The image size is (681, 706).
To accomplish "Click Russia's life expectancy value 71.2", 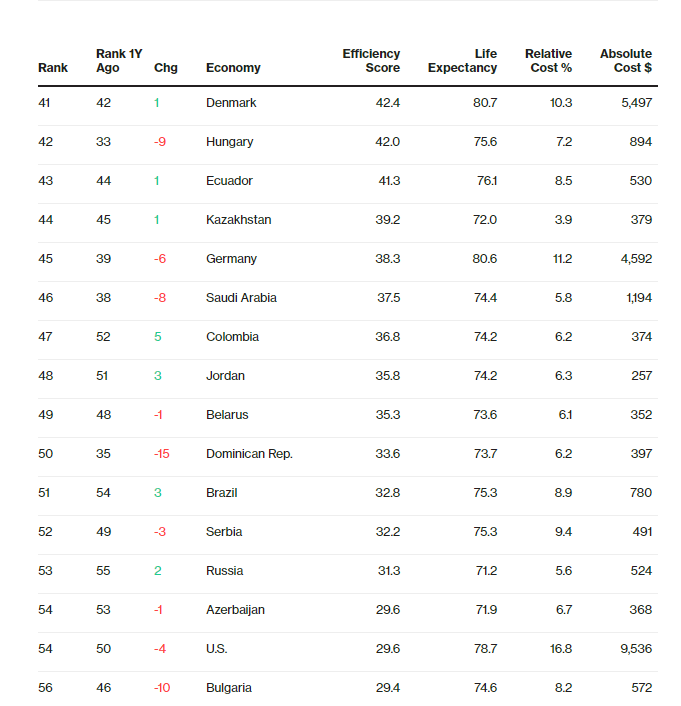I will [484, 571].
